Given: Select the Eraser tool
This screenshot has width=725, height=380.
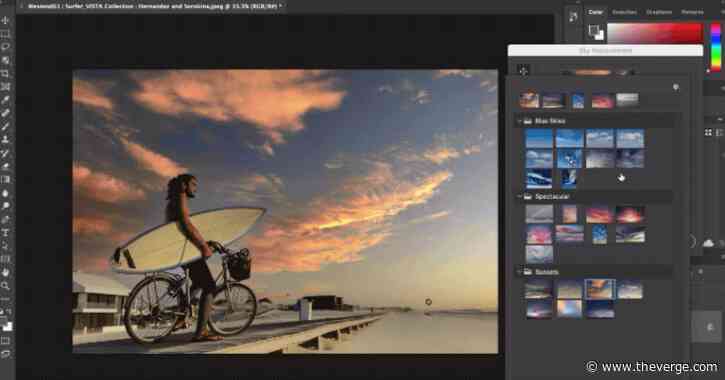Looking at the screenshot, I should tap(6, 166).
